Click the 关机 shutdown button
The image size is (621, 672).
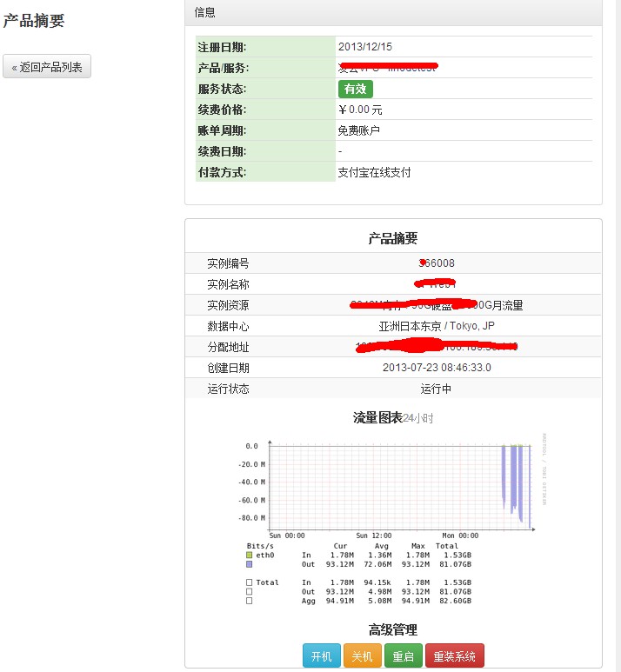pos(363,656)
